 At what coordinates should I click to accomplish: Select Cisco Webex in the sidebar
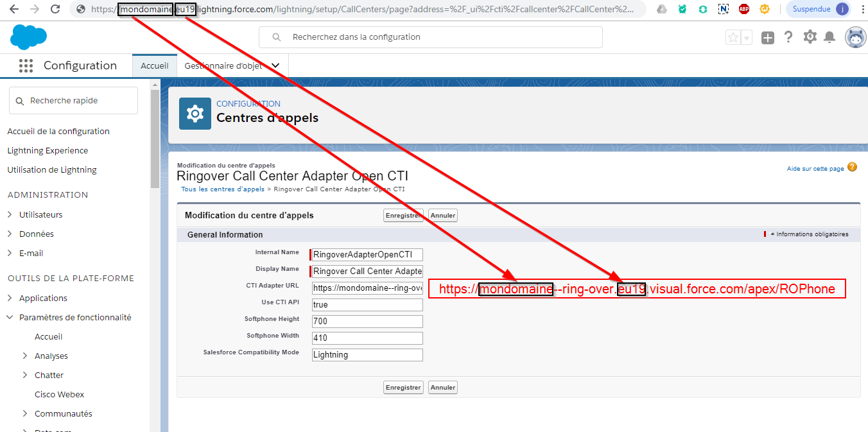click(x=60, y=394)
